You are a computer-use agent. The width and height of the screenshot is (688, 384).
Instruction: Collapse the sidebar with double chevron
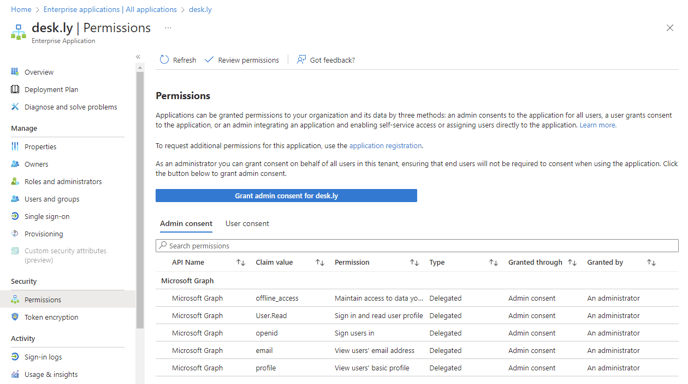138,57
